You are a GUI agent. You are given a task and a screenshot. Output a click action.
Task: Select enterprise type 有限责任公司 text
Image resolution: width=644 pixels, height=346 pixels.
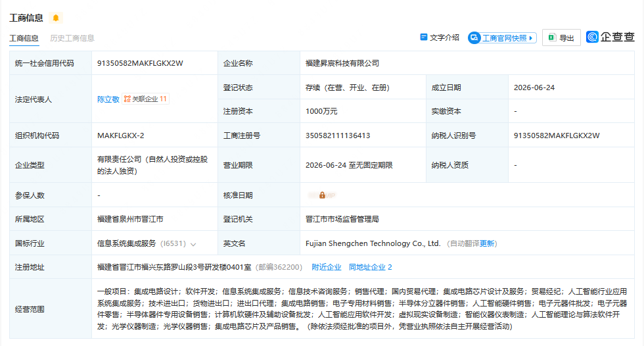pos(152,165)
